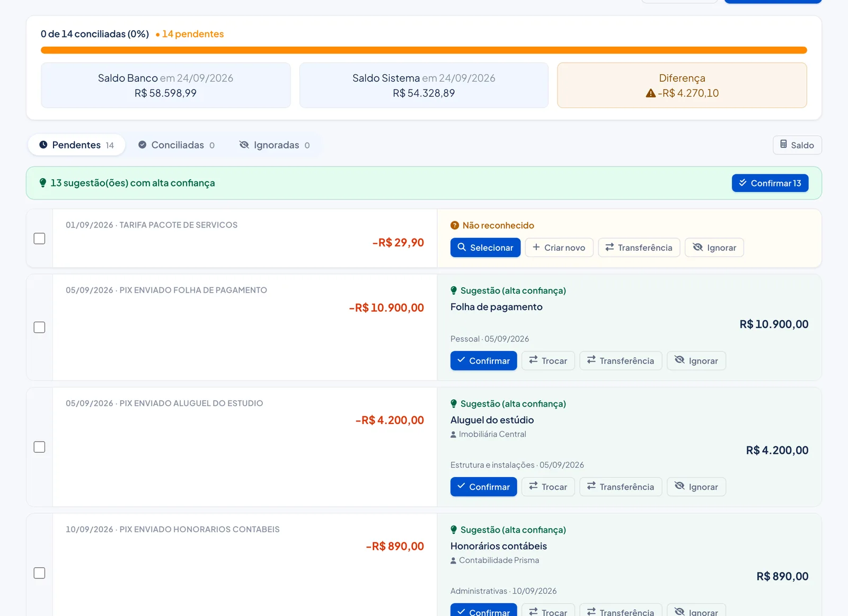Open the Ignoradas tab
This screenshot has height=616, width=848.
pos(275,145)
